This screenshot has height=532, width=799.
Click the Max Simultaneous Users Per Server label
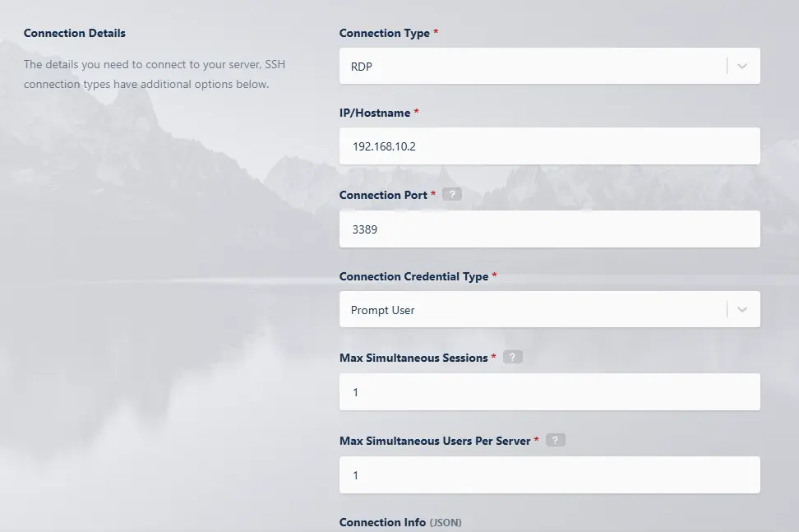(435, 440)
